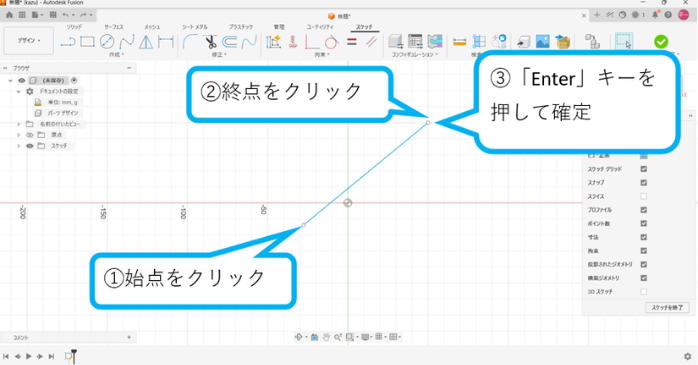Screen dimensions: 698x365
Task: Select the Tangent constraint tool
Action: pos(332,42)
